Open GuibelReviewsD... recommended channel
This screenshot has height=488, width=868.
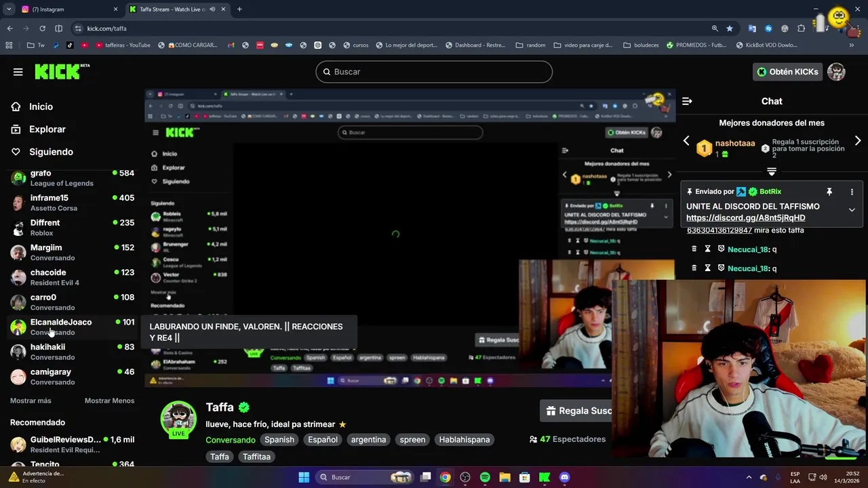click(x=72, y=445)
